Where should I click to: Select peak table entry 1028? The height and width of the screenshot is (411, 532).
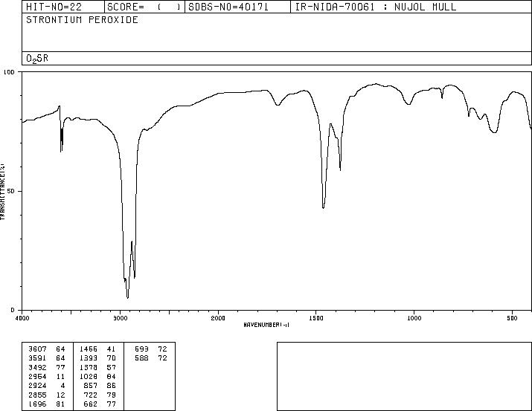click(x=89, y=376)
